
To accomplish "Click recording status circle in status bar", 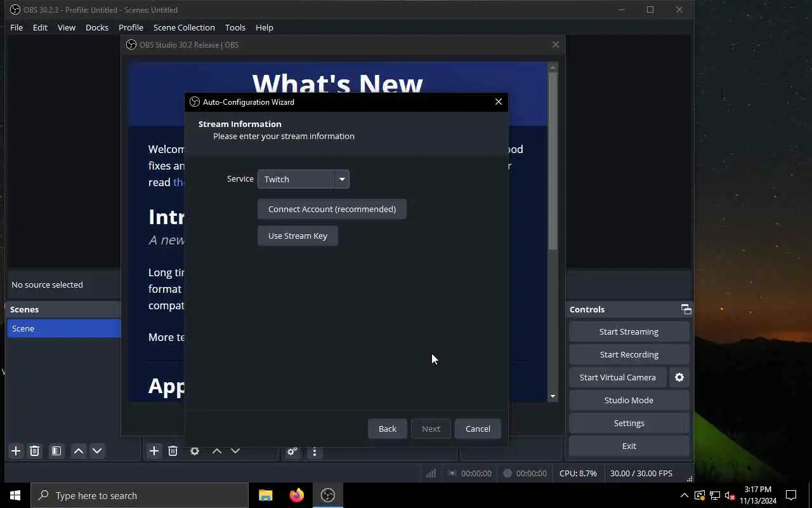I will (x=507, y=473).
